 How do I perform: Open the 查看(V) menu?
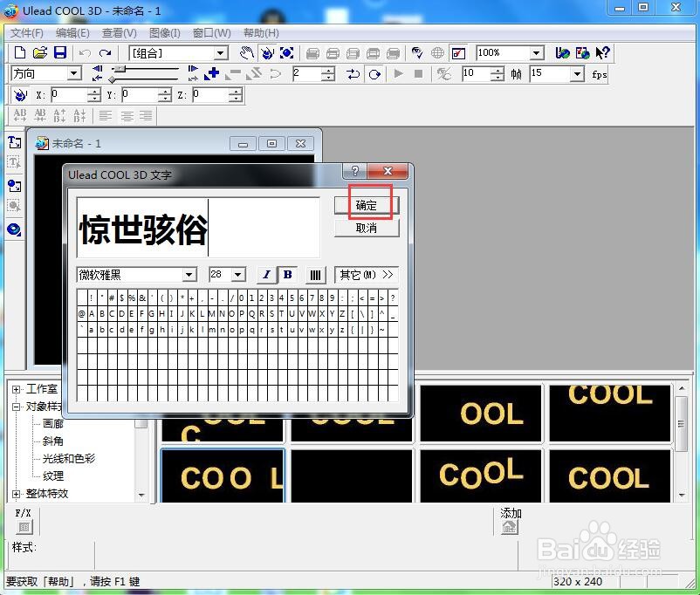click(x=120, y=33)
